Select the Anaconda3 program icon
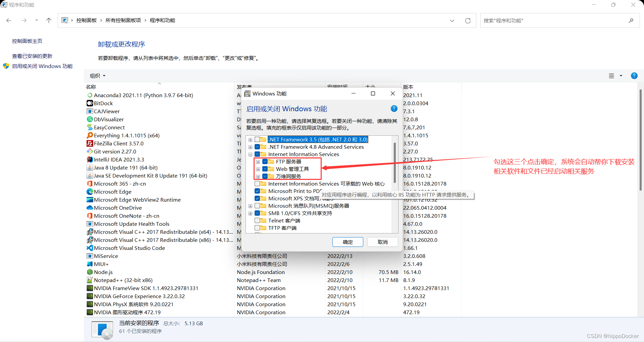This screenshot has width=644, height=342. (x=90, y=95)
